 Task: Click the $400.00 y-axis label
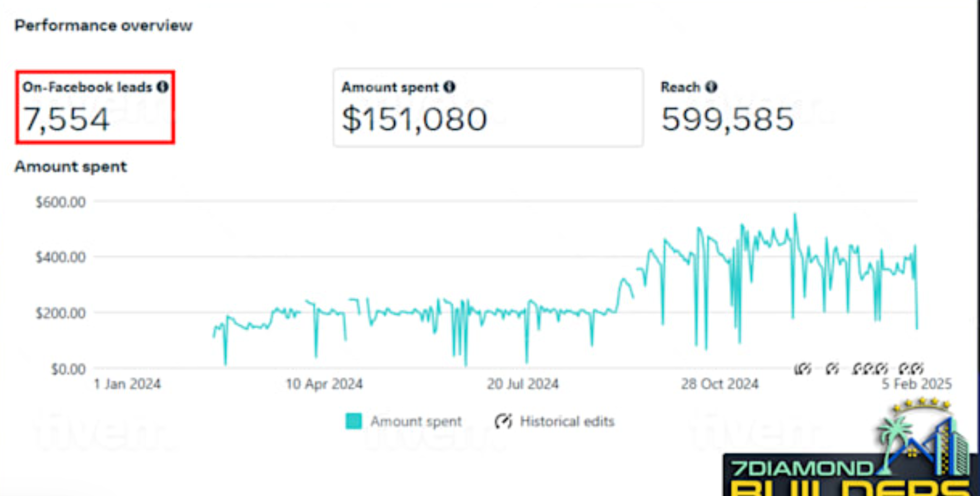[61, 257]
